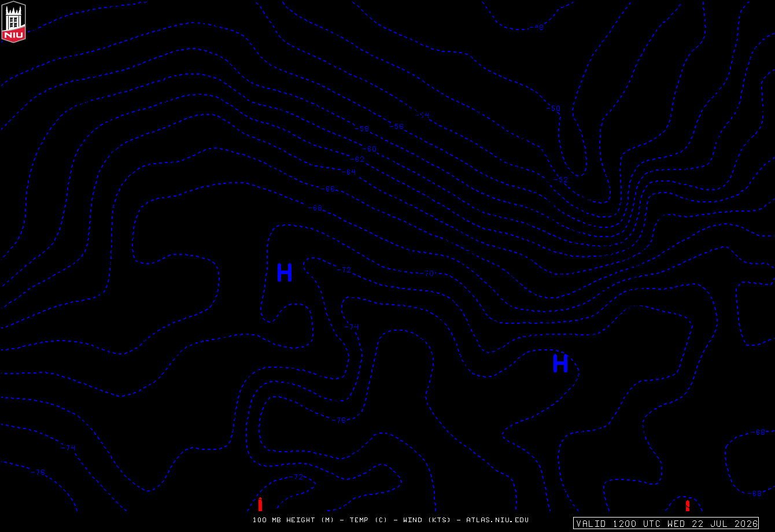Image resolution: width=775 pixels, height=532 pixels.
Task: Click the red marker nearest the VALID box
Action: pyautogui.click(x=688, y=506)
